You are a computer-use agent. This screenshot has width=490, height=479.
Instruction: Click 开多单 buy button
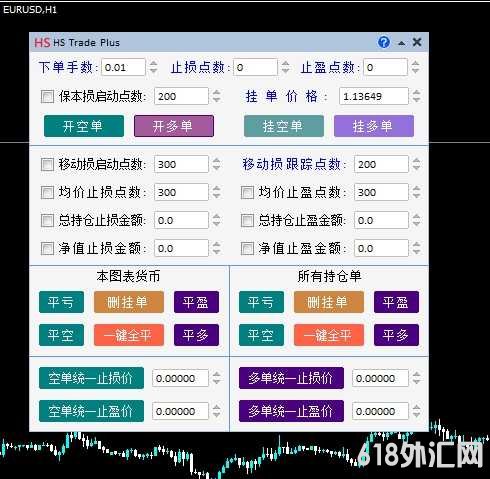tap(174, 126)
